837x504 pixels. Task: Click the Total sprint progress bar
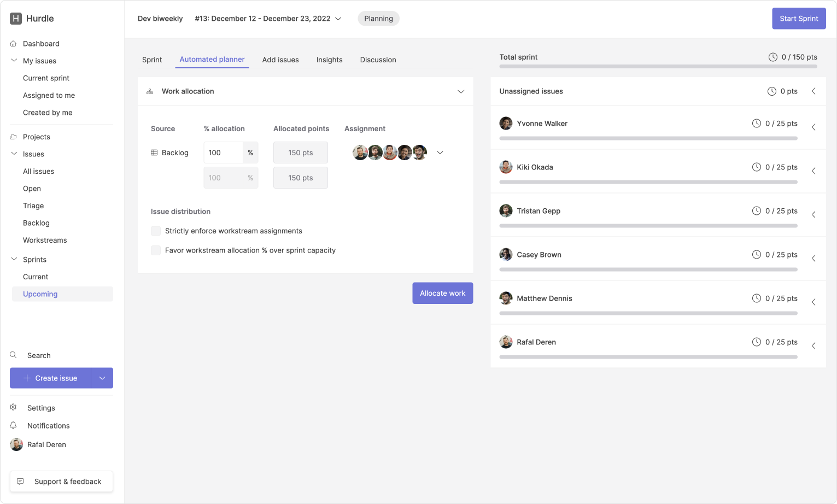658,67
